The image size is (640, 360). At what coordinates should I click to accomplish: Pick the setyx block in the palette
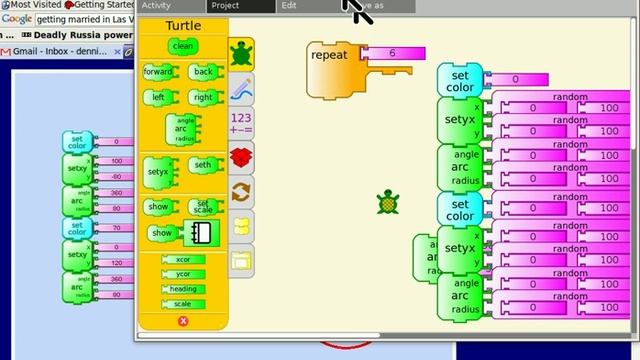161,173
